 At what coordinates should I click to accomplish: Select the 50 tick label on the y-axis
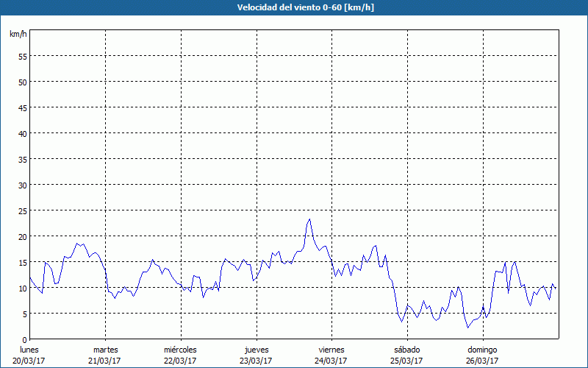pos(22,82)
